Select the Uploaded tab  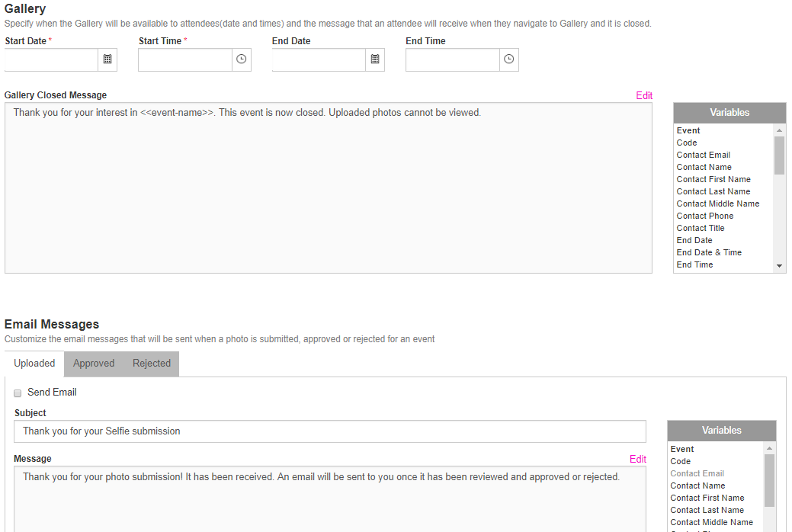pos(34,364)
